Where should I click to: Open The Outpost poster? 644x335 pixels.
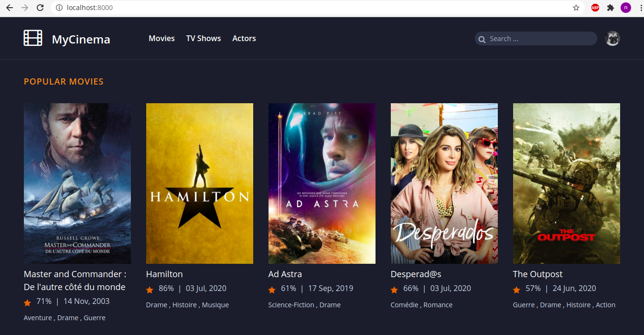[567, 184]
